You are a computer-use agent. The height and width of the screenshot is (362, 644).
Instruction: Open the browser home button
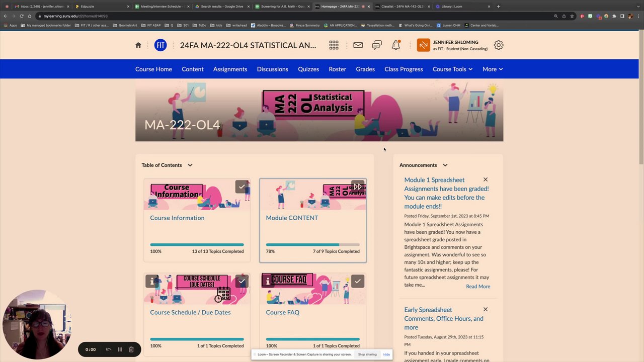coord(30,16)
